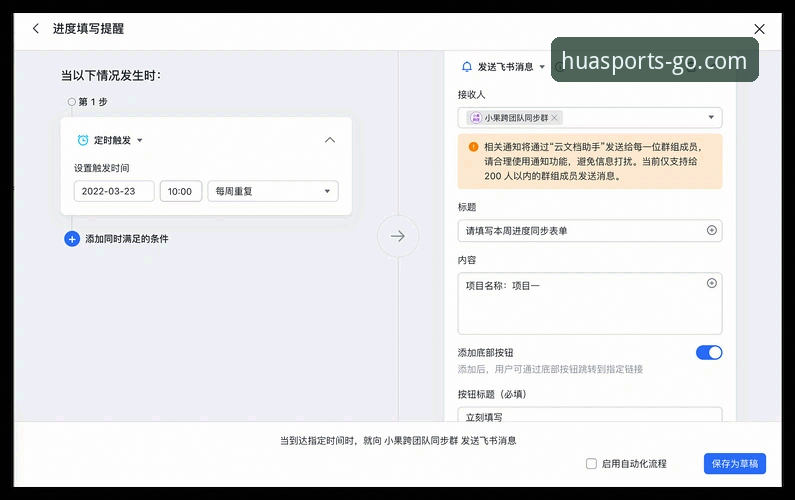Enable the 启用自动化流程 checkbox

591,463
